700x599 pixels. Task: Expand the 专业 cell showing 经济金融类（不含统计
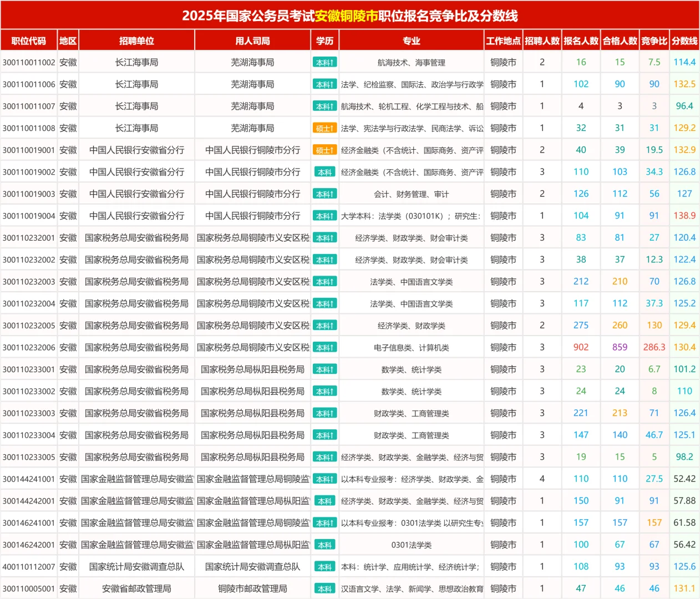point(411,150)
